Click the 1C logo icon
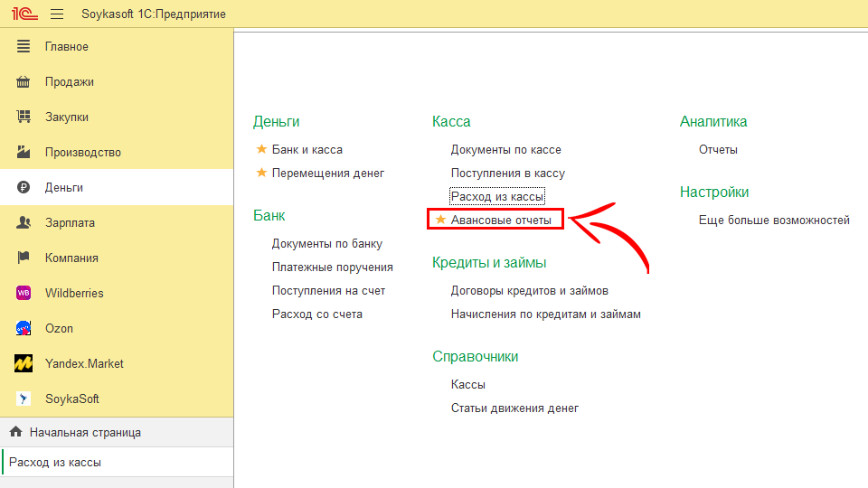This screenshot has width=868, height=488. tap(22, 14)
